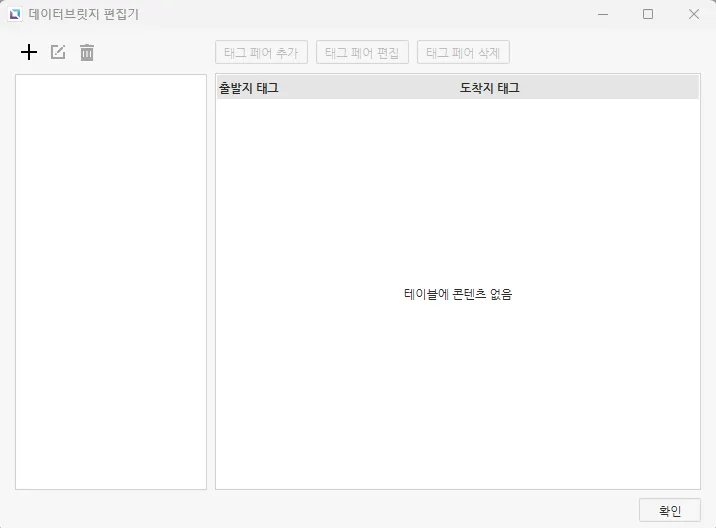Viewport: 716px width, 528px height.
Task: Click blank toolbar space right of 태그 페어 삭제
Action: pos(600,52)
